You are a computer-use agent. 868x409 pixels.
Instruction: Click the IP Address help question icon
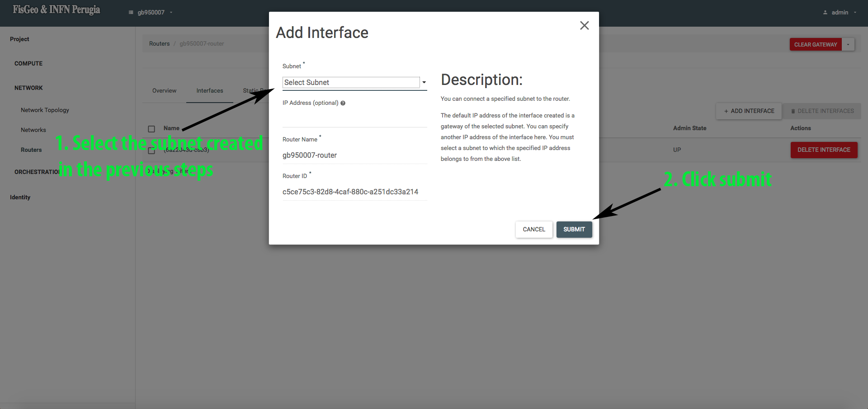(x=343, y=103)
